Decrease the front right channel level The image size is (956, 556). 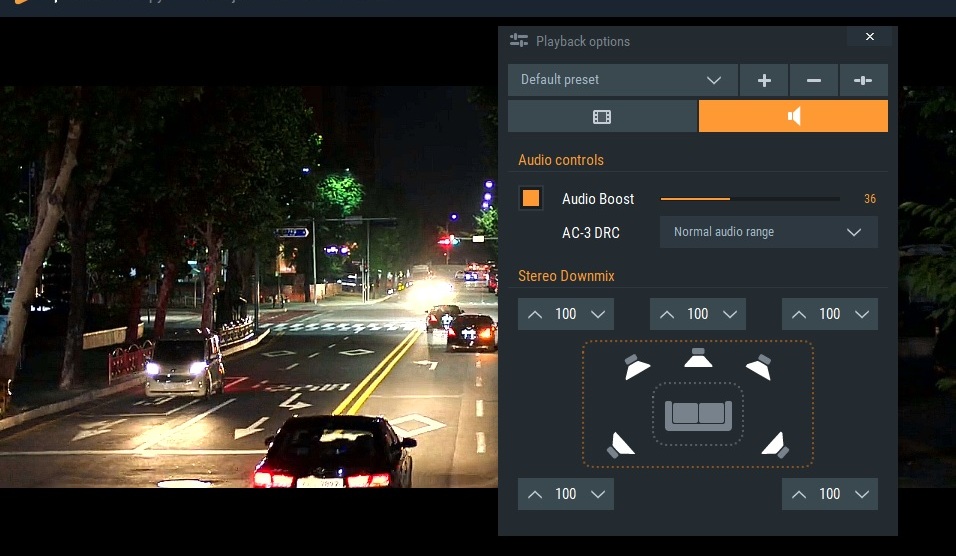pos(861,314)
